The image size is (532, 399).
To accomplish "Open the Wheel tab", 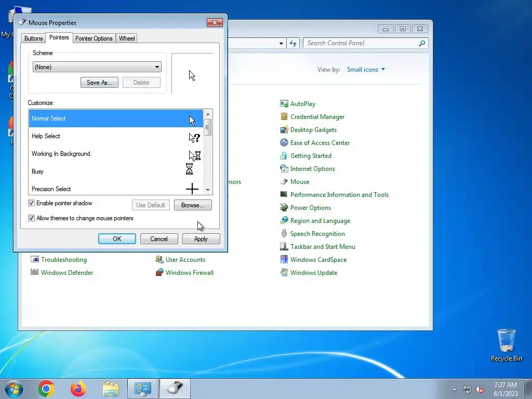I will [x=127, y=38].
